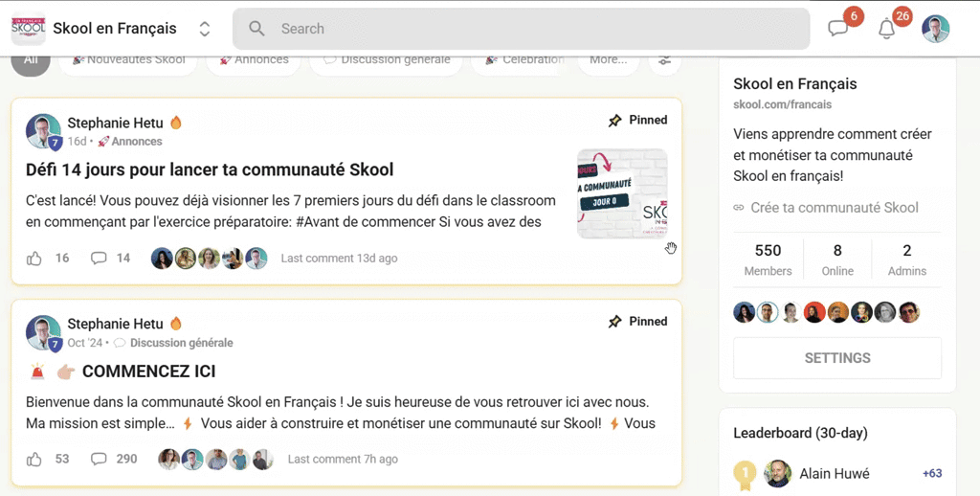Click the SETTINGS button

tap(837, 358)
